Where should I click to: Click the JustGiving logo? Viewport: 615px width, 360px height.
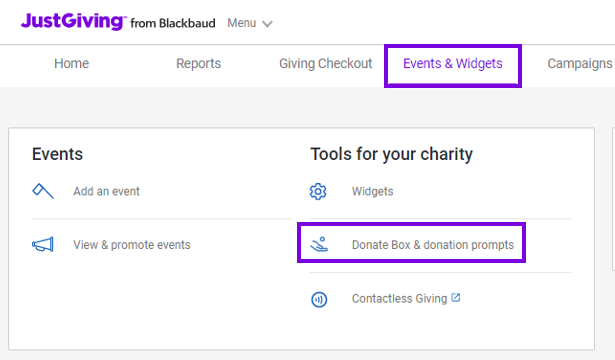click(x=74, y=22)
